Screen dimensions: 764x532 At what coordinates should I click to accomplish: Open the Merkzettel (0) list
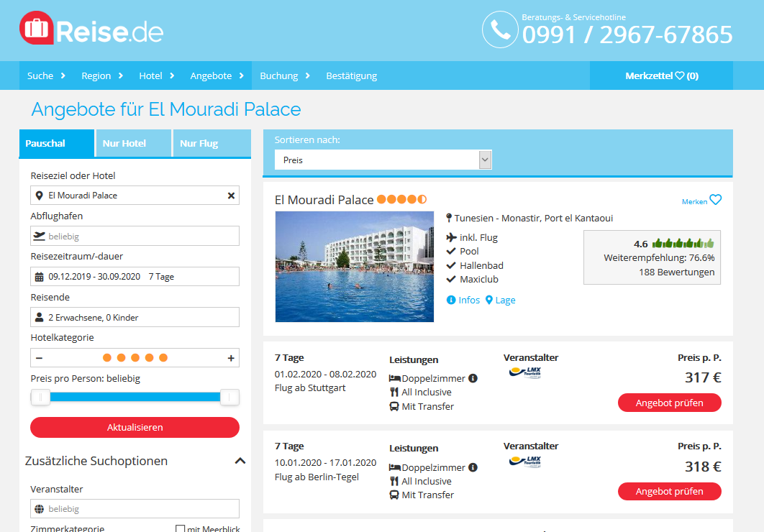[662, 75]
